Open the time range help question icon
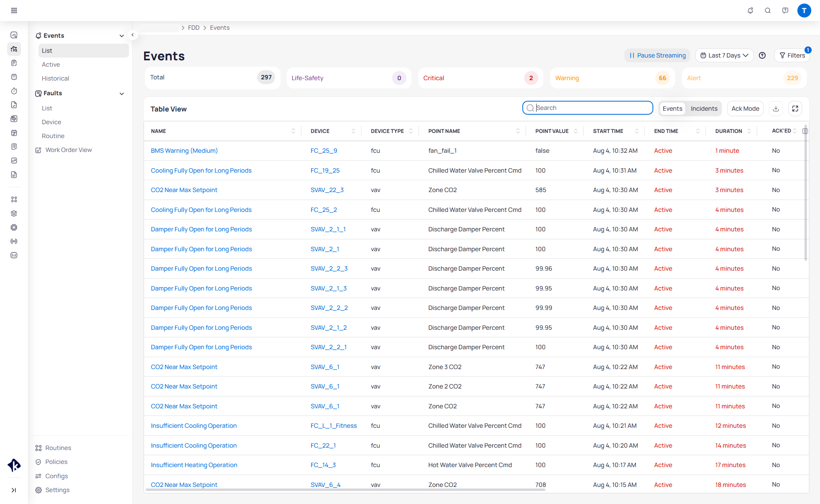This screenshot has width=820, height=504. click(762, 56)
